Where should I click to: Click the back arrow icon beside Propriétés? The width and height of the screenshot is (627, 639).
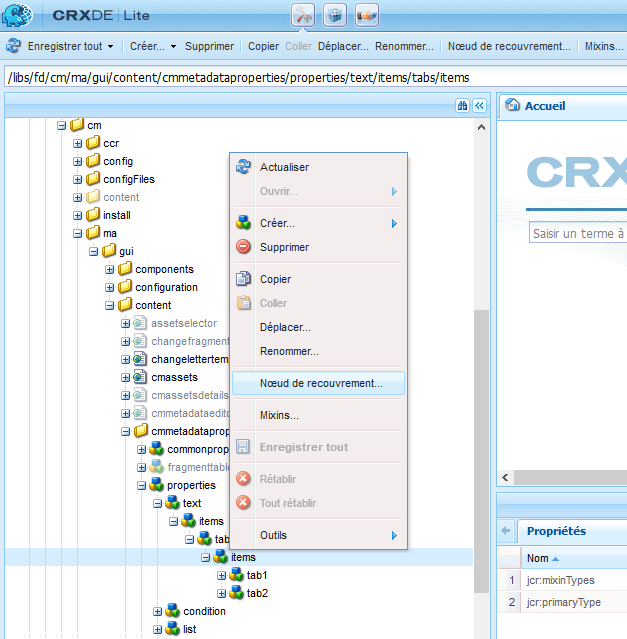click(x=506, y=531)
